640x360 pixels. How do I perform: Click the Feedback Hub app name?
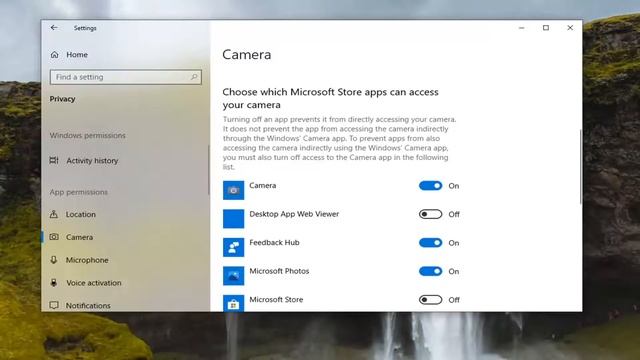coord(274,242)
